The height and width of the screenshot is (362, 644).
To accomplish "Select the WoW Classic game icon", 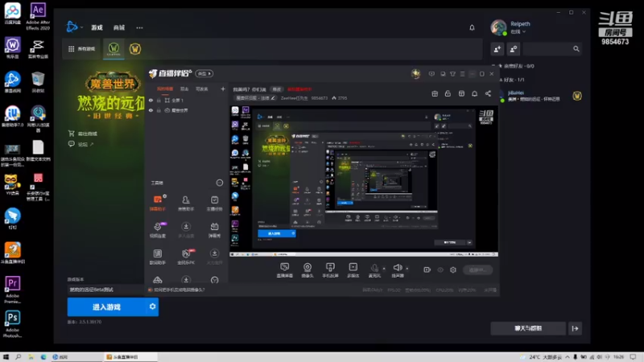I will point(114,49).
